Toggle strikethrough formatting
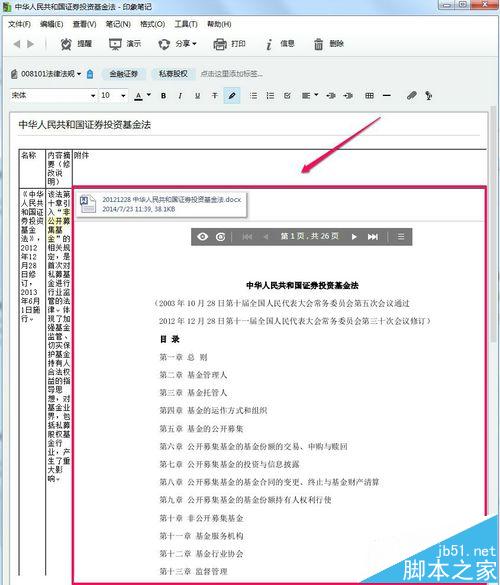 point(215,96)
